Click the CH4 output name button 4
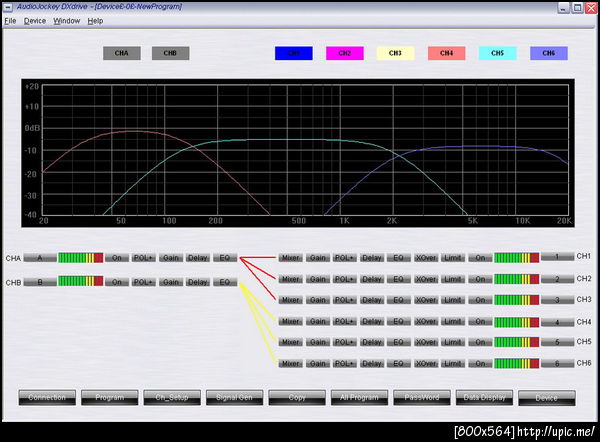Screen dimensions: 600x442 [x=558, y=322]
